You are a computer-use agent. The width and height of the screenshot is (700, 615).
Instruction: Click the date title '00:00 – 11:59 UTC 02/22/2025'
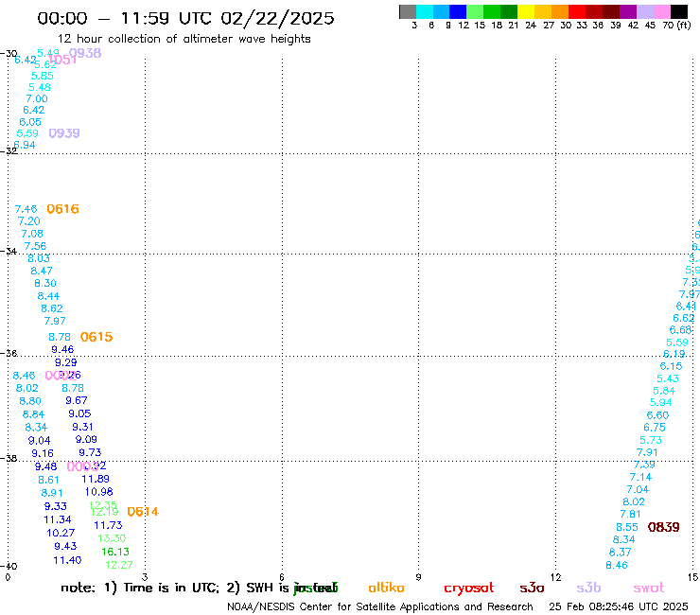185,18
